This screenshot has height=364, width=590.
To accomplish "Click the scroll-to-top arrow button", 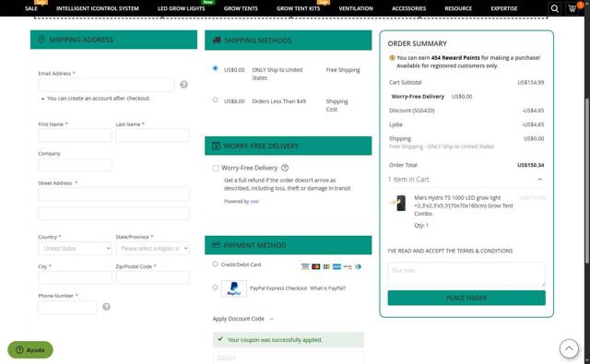I will (569, 348).
